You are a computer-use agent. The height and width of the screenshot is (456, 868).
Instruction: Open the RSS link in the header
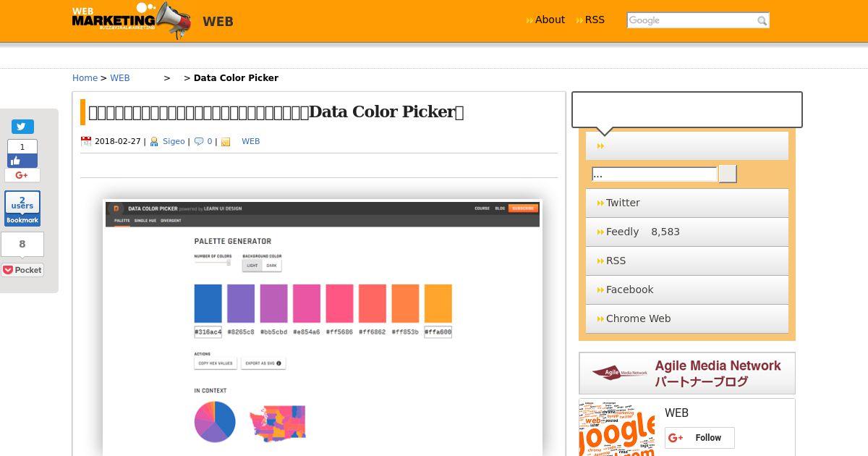coord(595,20)
